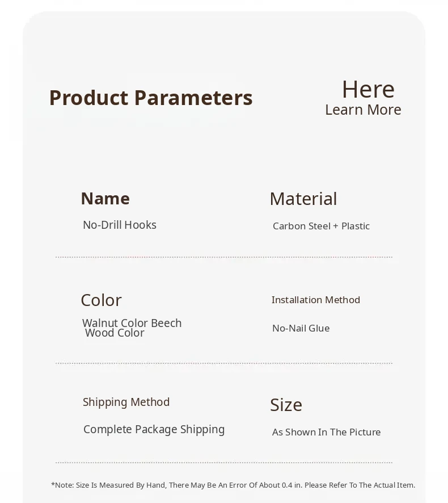This screenshot has width=448, height=503.
Task: Click the Complete Package Shipping text
Action: (154, 429)
